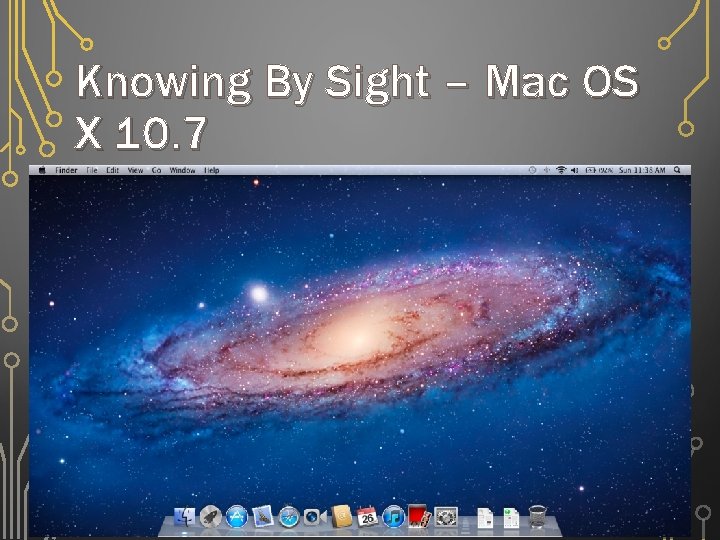Open the Downloads stack in Dock
Image resolution: width=720 pixels, height=540 pixels.
[511, 518]
